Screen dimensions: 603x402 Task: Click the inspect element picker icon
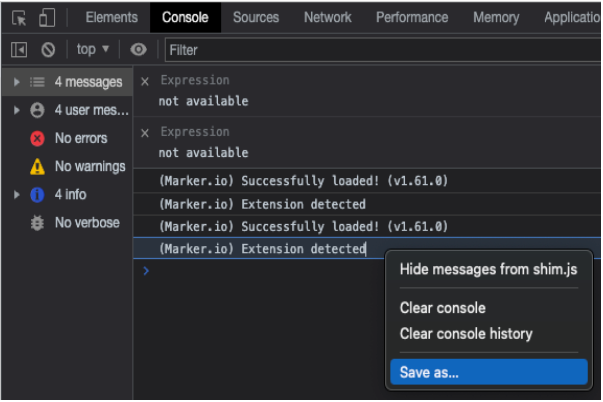pos(18,18)
